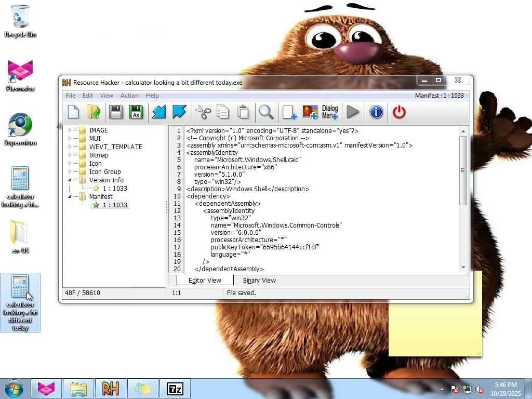Click the yellow sticky note

435,330
